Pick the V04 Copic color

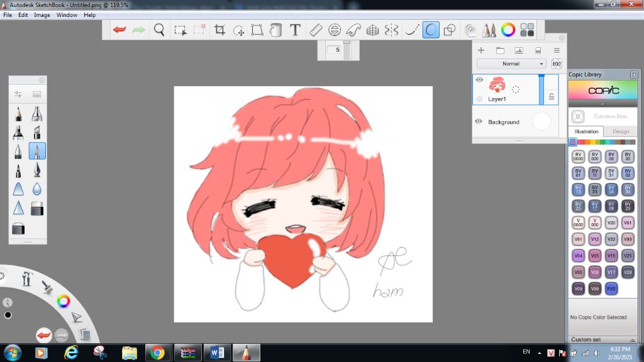(x=578, y=255)
